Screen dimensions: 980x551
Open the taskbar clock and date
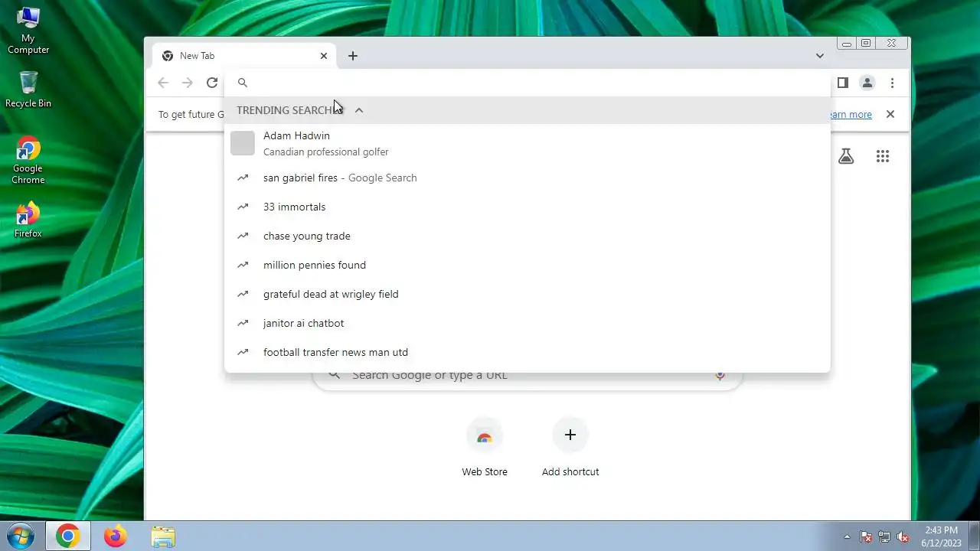940,536
